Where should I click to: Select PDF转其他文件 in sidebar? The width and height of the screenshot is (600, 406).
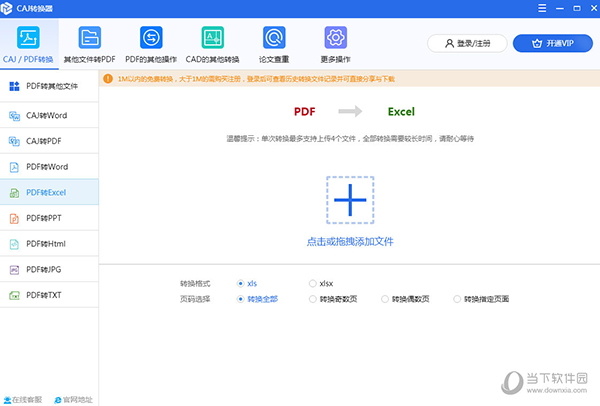tap(49, 86)
